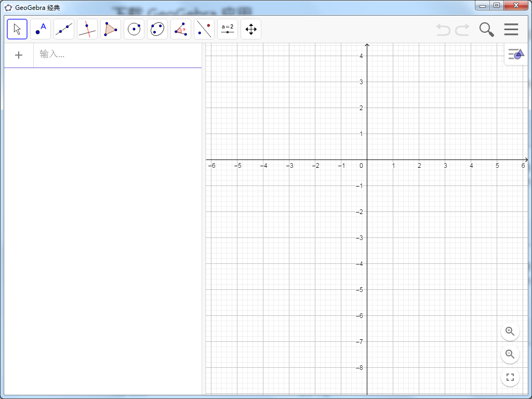Select the Ellipse tool
This screenshot has height=399, width=532.
tap(157, 29)
